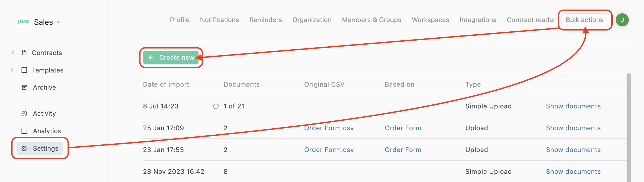Click the Settings gear icon
This screenshot has width=644, height=182.
[24, 148]
